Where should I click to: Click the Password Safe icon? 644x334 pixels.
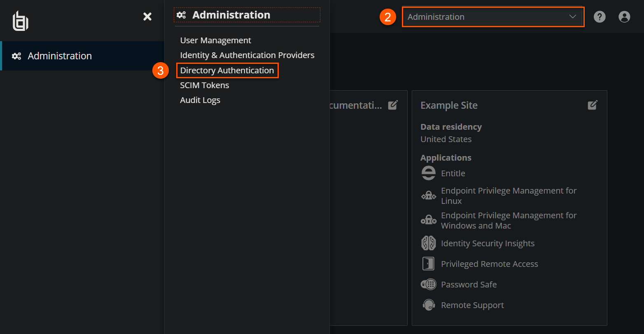coord(429,284)
